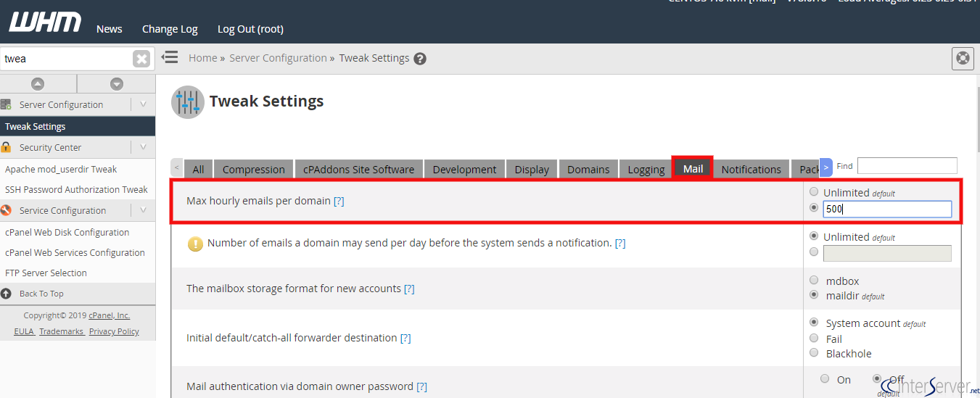Viewport: 980px width, 398px height.
Task: Toggle the sidebar menu collapse icon
Action: point(170,57)
